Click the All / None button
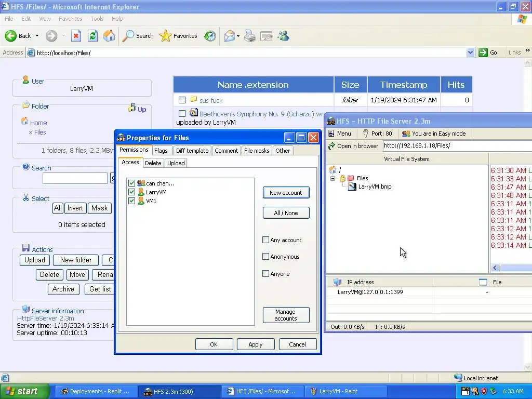532x399 pixels. click(286, 212)
